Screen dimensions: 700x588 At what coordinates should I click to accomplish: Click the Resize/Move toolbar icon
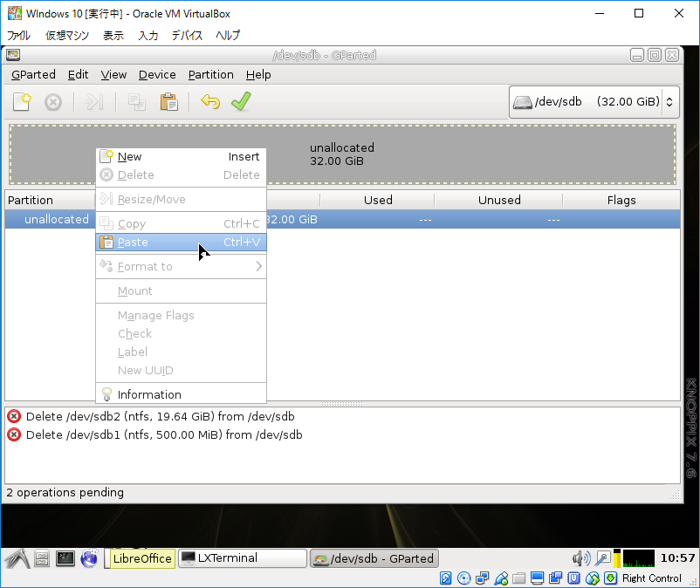(94, 102)
